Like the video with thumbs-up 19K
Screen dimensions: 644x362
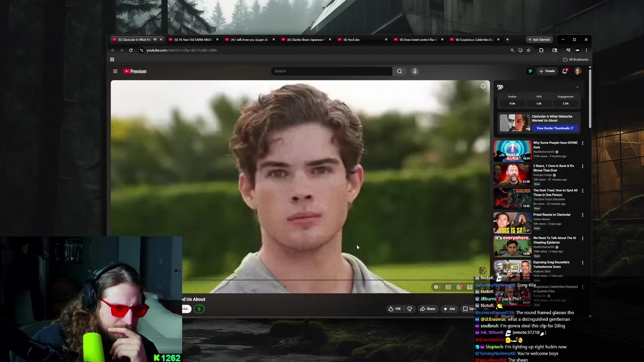click(x=394, y=309)
